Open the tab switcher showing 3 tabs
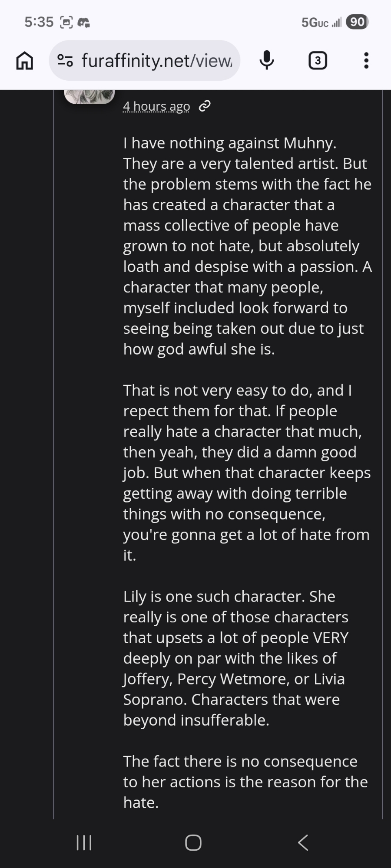Image resolution: width=391 pixels, height=868 pixels. coord(318,61)
